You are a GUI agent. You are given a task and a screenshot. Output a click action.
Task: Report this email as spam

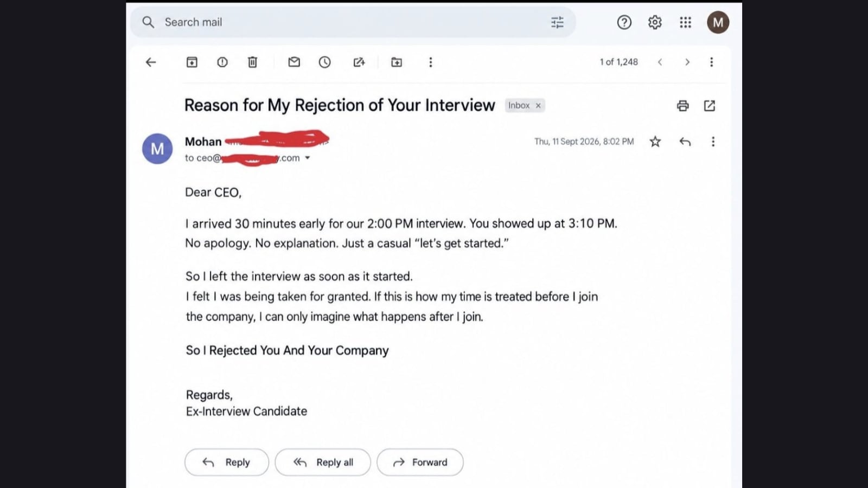222,62
